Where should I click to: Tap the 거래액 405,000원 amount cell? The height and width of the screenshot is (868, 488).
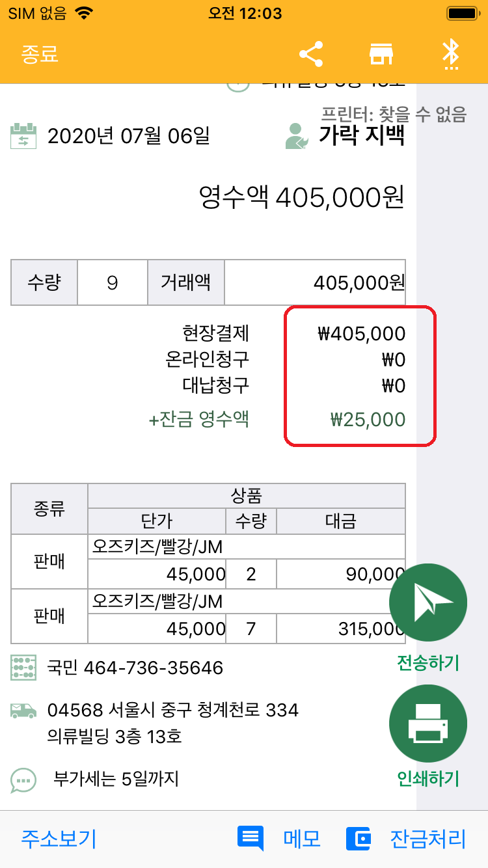pos(315,282)
